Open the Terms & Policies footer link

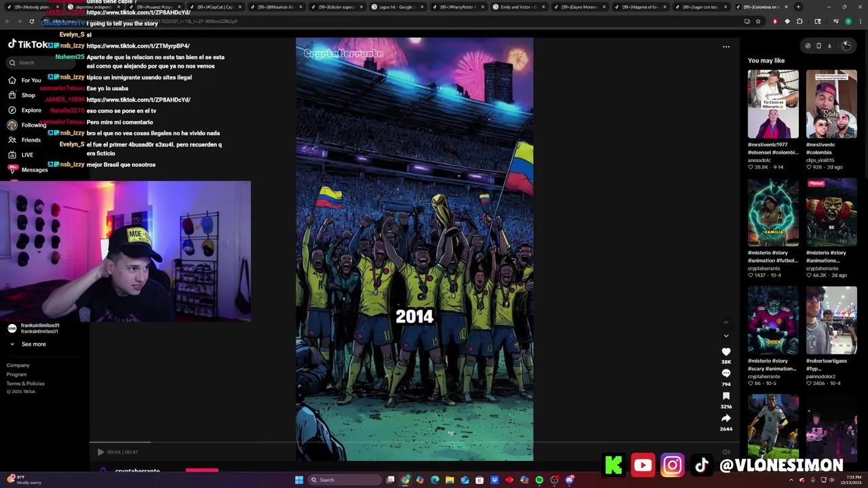(x=26, y=384)
